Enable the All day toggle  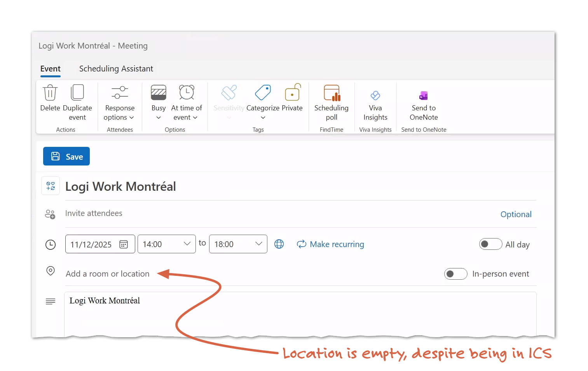490,244
